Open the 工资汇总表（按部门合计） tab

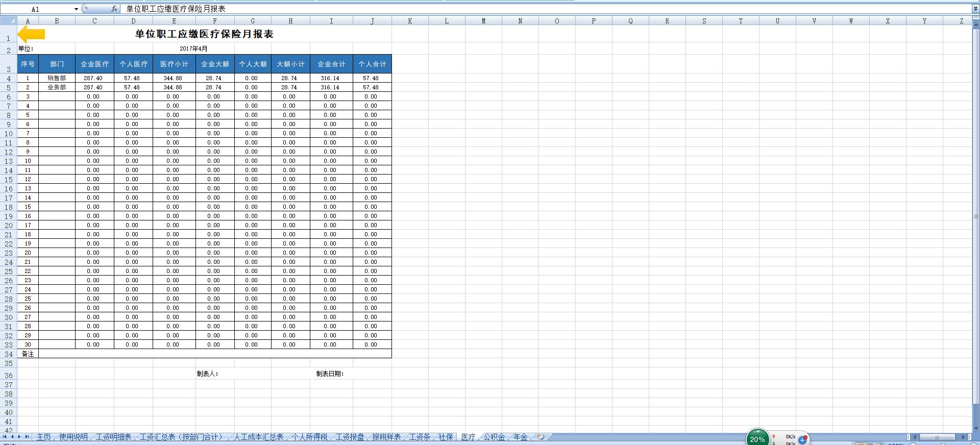(182, 437)
